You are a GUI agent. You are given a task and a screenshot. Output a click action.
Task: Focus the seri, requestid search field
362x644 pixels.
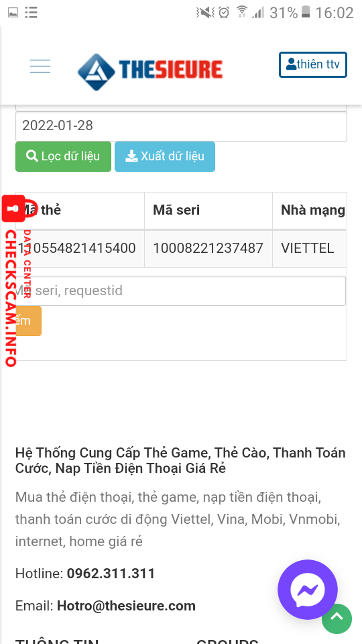pyautogui.click(x=180, y=290)
